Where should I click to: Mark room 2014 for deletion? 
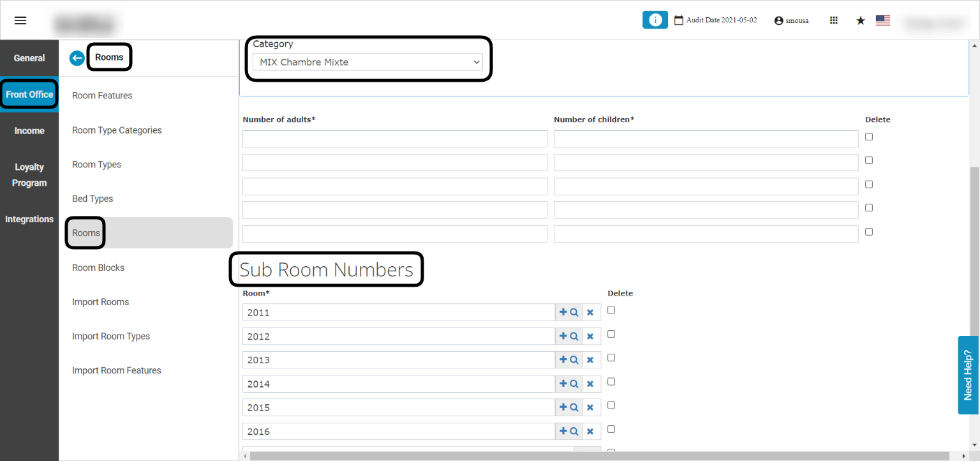tap(611, 381)
